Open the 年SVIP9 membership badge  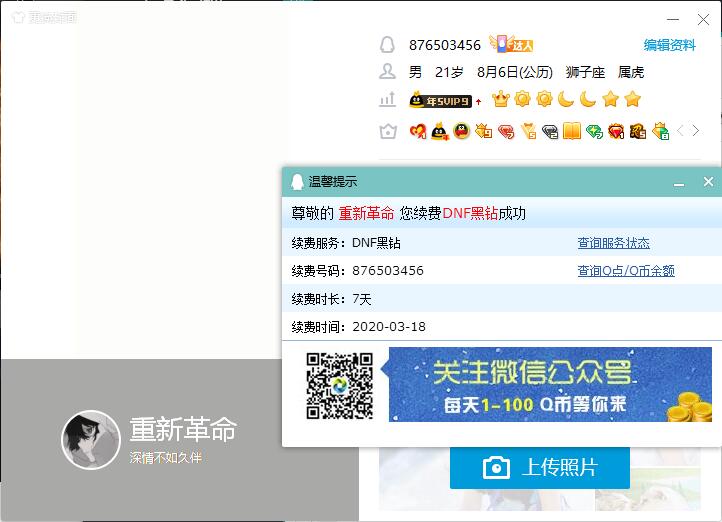pos(440,99)
